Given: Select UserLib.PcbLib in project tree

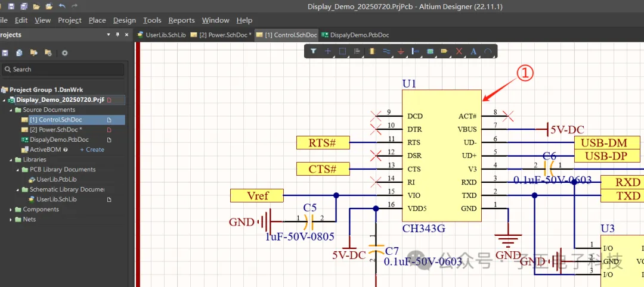Looking at the screenshot, I should pos(56,179).
